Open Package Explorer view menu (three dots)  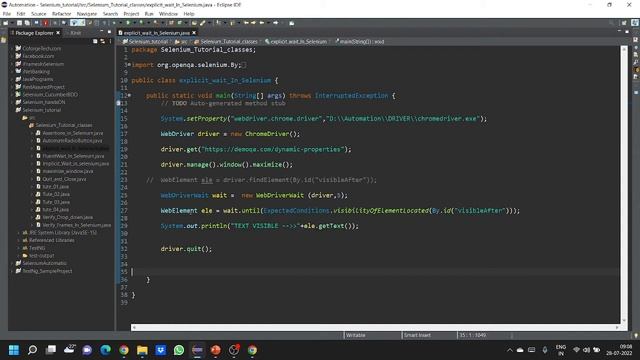coord(111,41)
